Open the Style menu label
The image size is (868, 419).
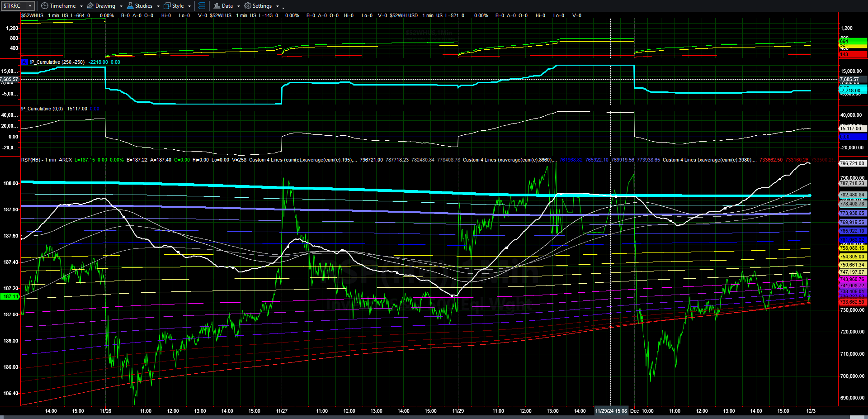178,6
